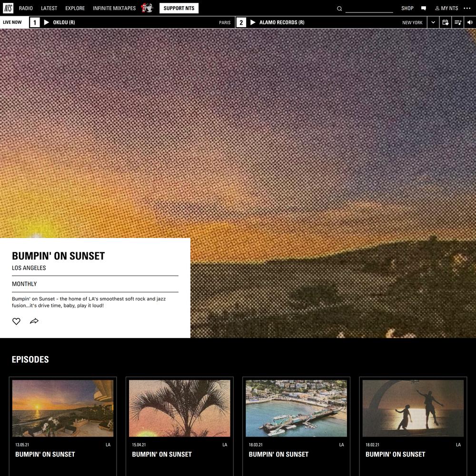Click the Live Now label
The width and height of the screenshot is (476, 476).
click(x=12, y=22)
